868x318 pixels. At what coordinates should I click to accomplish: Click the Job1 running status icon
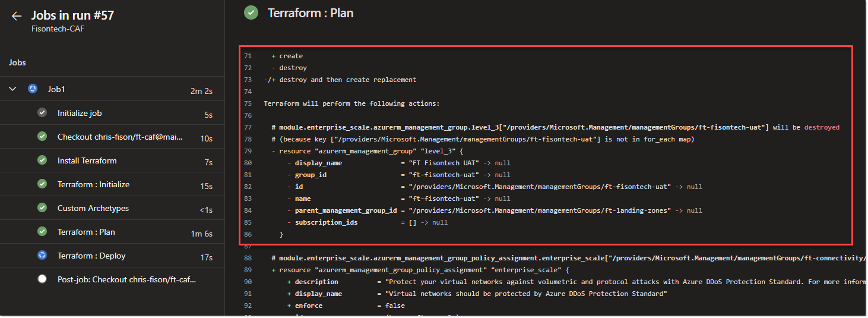pyautogui.click(x=33, y=89)
